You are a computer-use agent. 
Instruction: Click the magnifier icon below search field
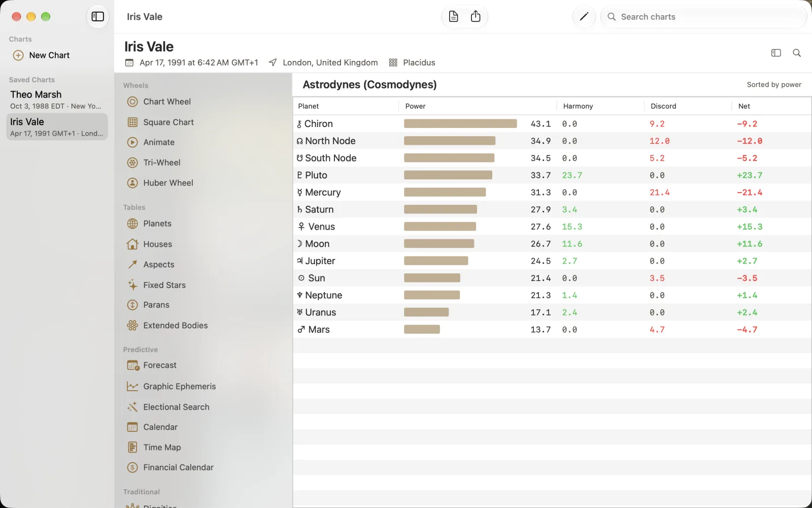pyautogui.click(x=797, y=53)
